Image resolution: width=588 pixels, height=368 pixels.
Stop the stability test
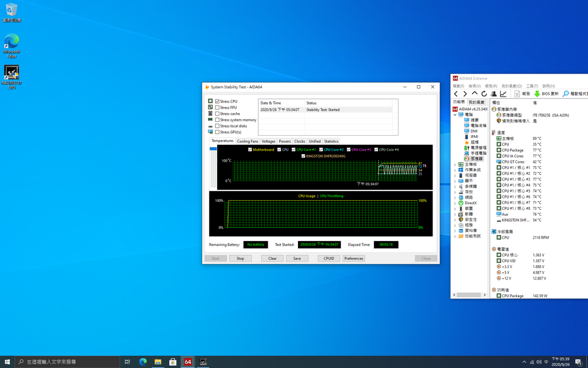[241, 258]
